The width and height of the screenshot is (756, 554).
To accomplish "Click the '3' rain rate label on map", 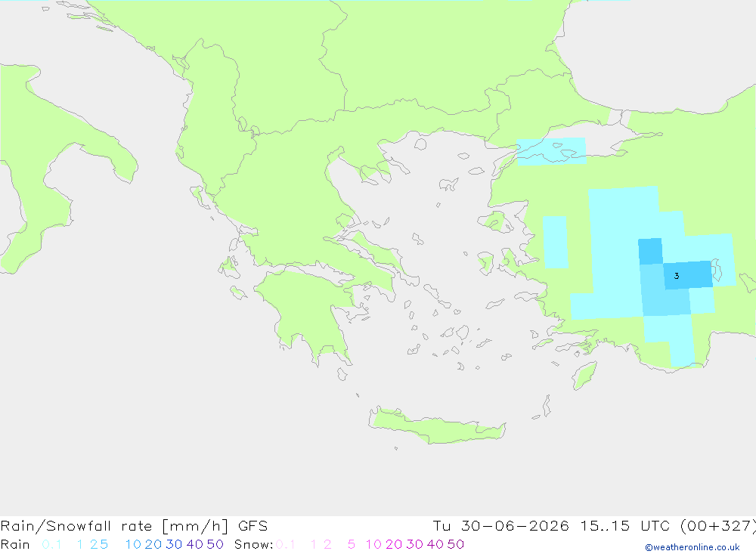I will coord(677,276).
